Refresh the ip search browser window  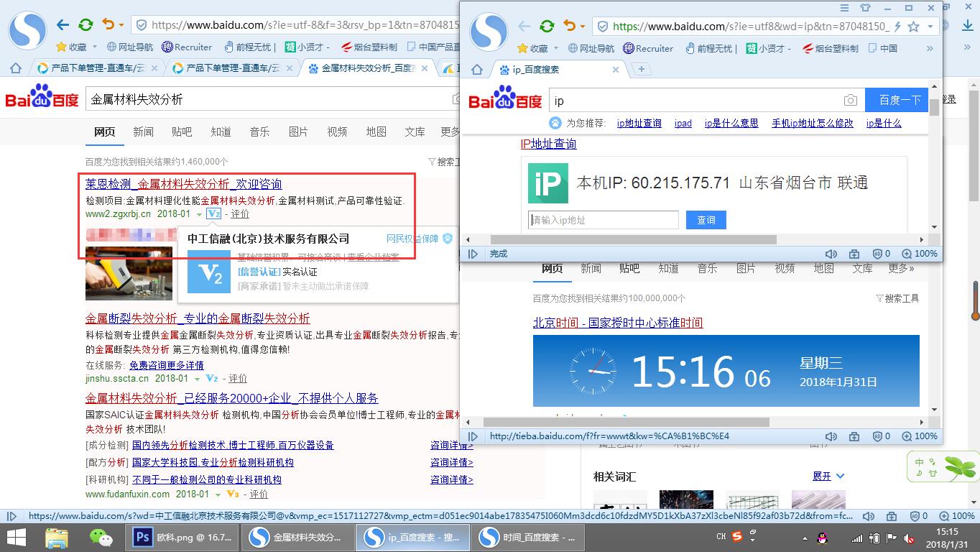[547, 26]
